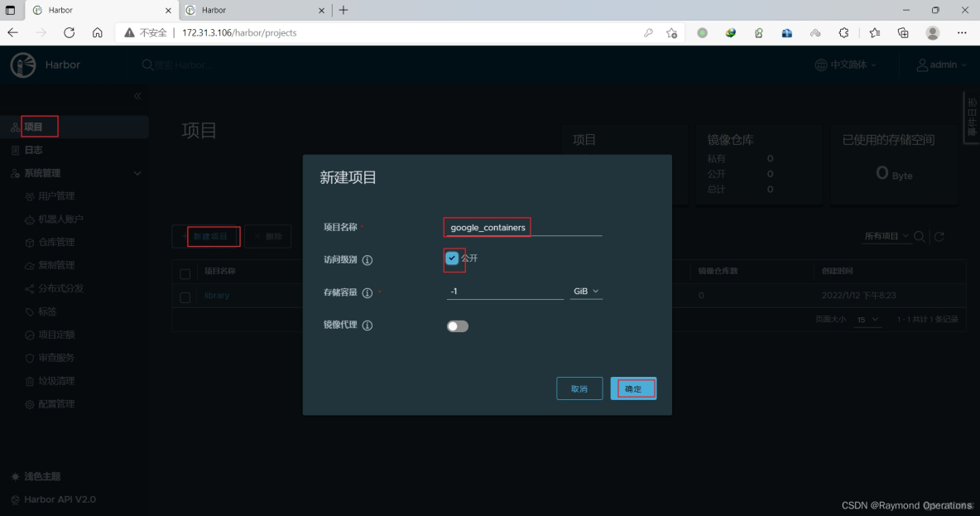The image size is (980, 516).
Task: Check the select-all projects checkbox
Action: 185,274
